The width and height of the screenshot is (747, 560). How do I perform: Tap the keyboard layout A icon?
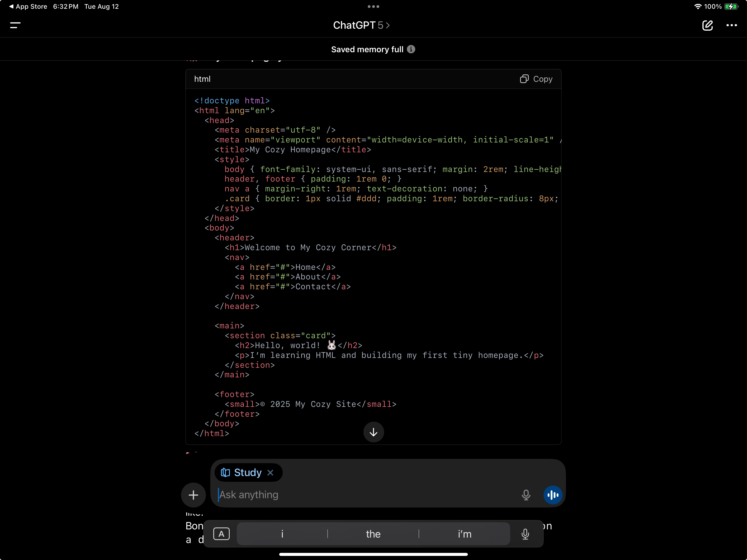click(x=221, y=534)
